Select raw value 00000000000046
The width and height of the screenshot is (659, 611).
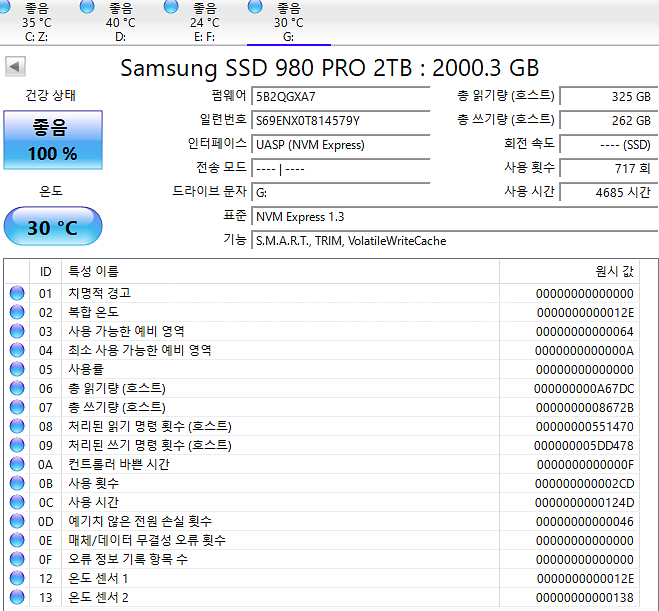pyautogui.click(x=585, y=521)
